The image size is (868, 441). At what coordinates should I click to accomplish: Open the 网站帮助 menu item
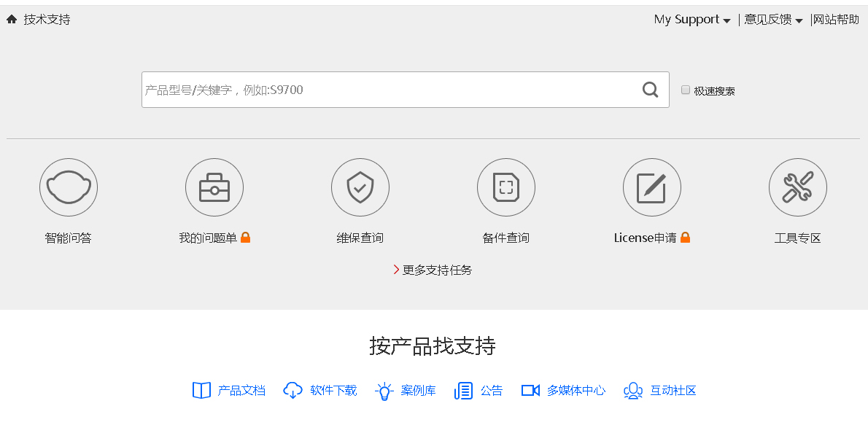click(837, 20)
